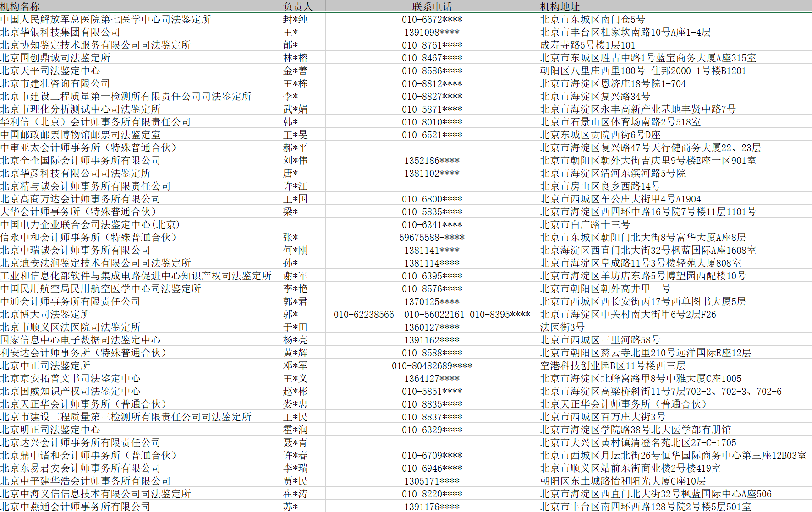Select cell 北京博大司法鉴定所
812x512 pixels.
[140, 314]
